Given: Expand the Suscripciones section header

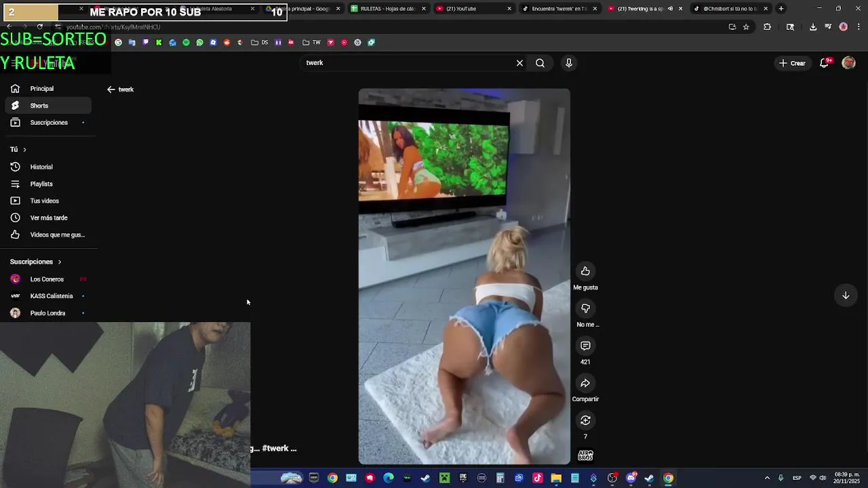Looking at the screenshot, I should click(35, 262).
